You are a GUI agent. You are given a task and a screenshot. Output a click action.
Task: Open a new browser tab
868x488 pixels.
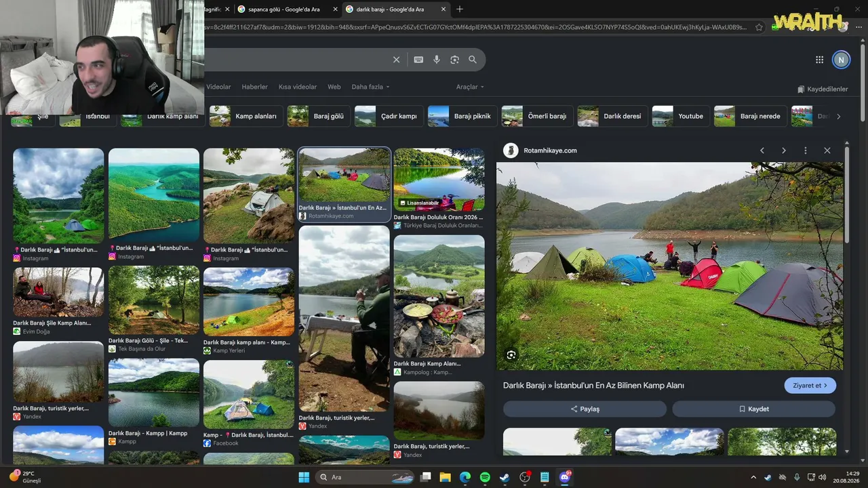tap(460, 9)
